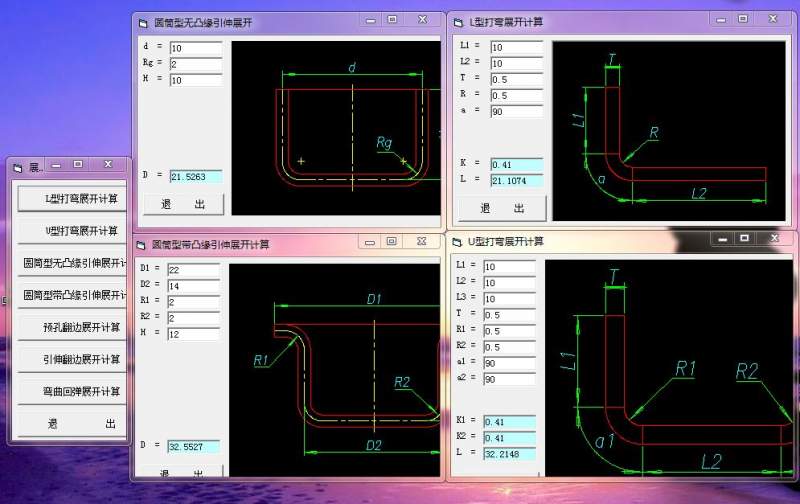Click the L-bend diagram in L型打弯 window
The width and height of the screenshot is (800, 504).
669,131
